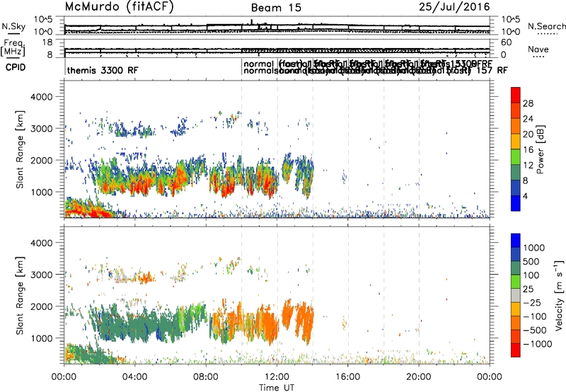Click the '500' label on the Velocity colorbar
The width and height of the screenshot is (566, 392).
pos(530,262)
